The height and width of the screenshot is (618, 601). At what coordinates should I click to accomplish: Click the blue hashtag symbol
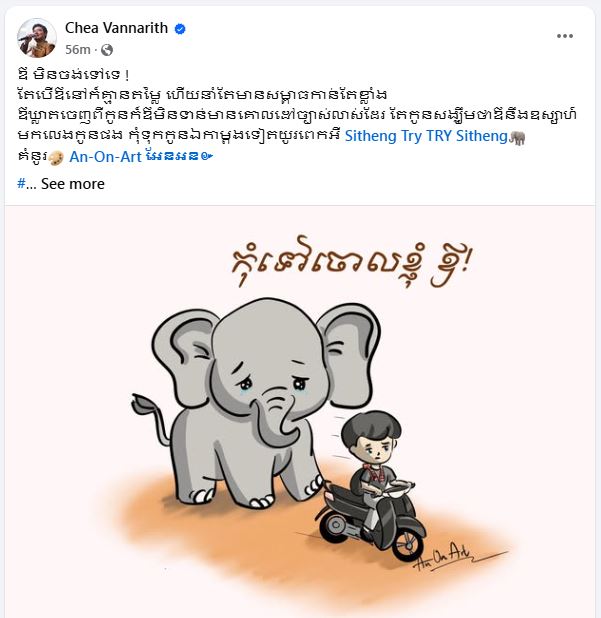click(21, 183)
